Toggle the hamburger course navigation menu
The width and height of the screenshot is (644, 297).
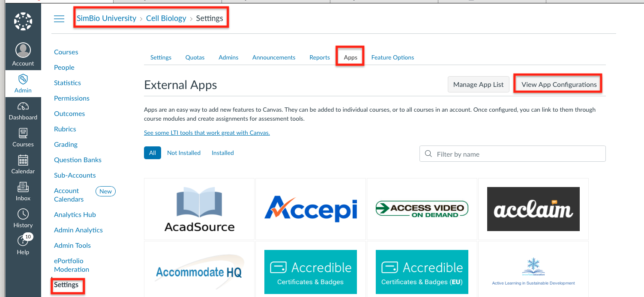click(x=59, y=19)
